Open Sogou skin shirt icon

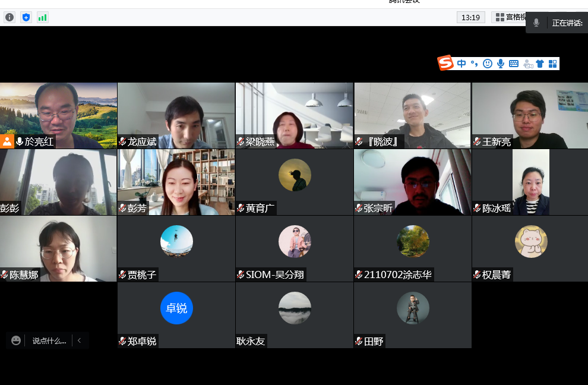[540, 64]
